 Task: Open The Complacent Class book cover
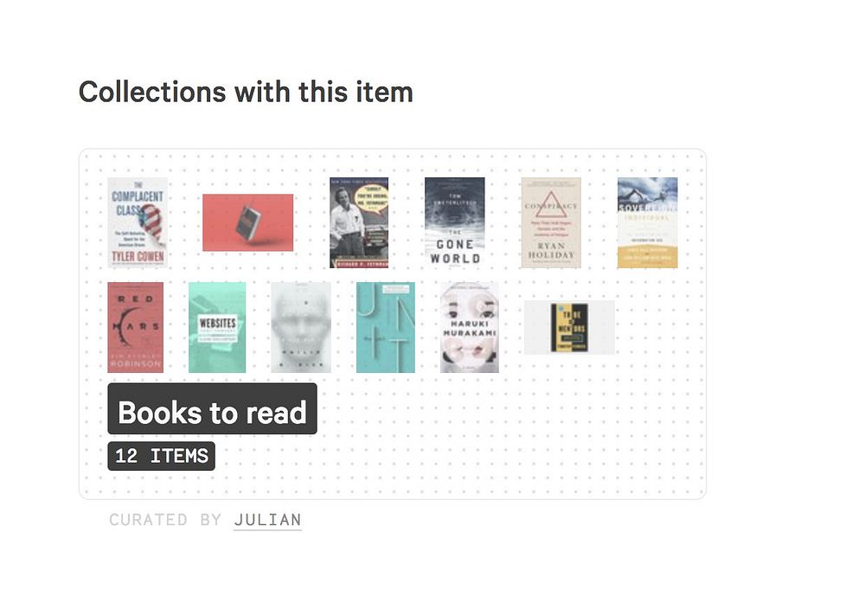(138, 222)
